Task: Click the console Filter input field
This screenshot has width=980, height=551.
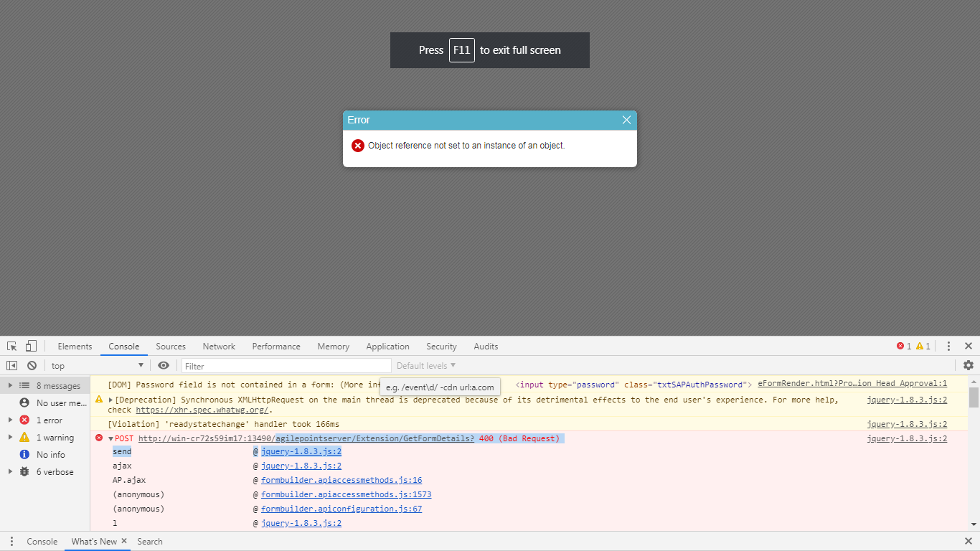Action: [286, 366]
